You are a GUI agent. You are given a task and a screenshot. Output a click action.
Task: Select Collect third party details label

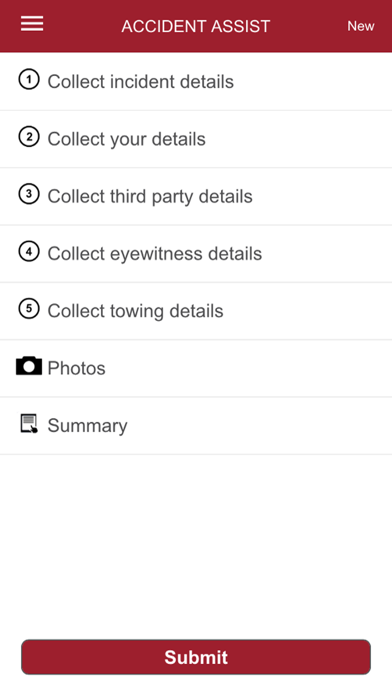point(150,197)
